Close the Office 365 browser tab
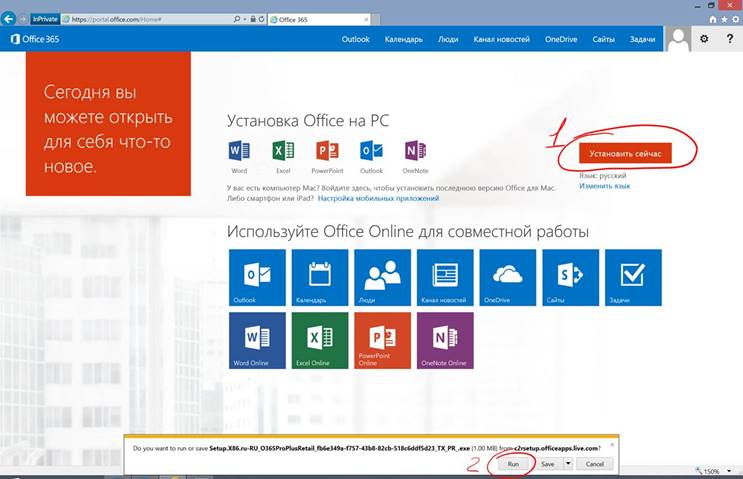Screen dimensions: 743x479 (366, 19)
